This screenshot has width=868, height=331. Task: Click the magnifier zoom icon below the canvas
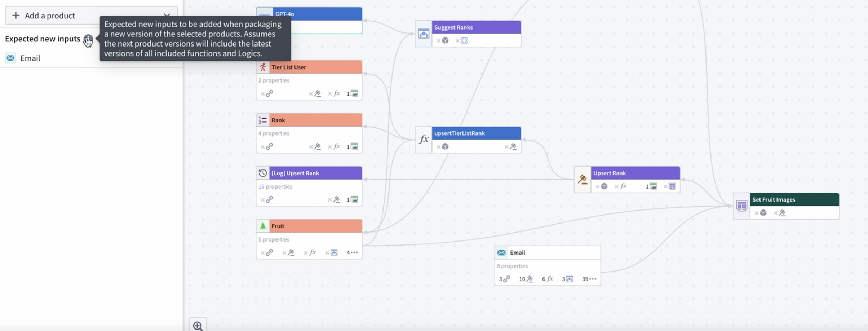(x=198, y=325)
